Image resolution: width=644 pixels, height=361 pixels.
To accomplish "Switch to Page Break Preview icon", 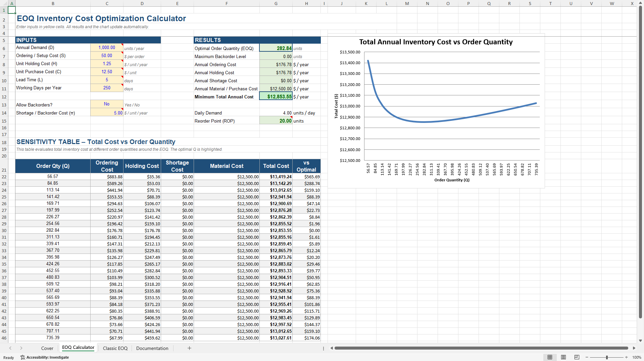I will [x=577, y=357].
